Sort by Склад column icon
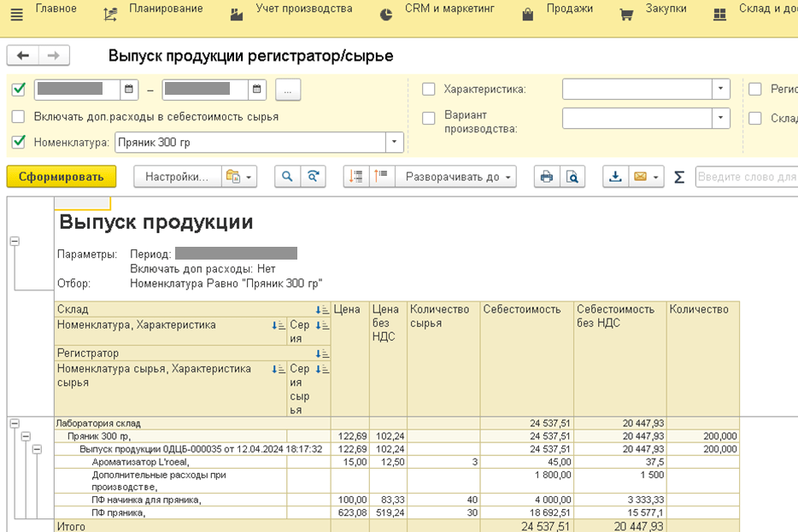Image resolution: width=798 pixels, height=532 pixels. pos(322,310)
